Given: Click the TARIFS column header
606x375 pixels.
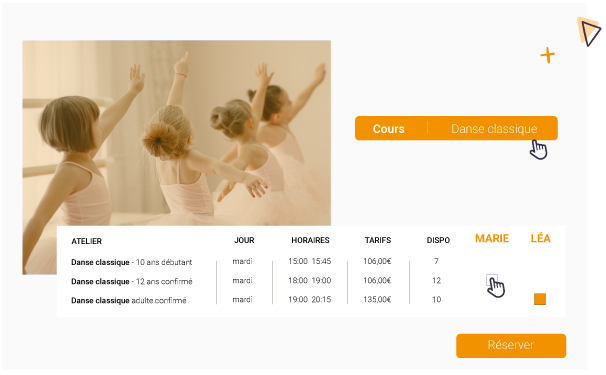Looking at the screenshot, I should coord(378,240).
